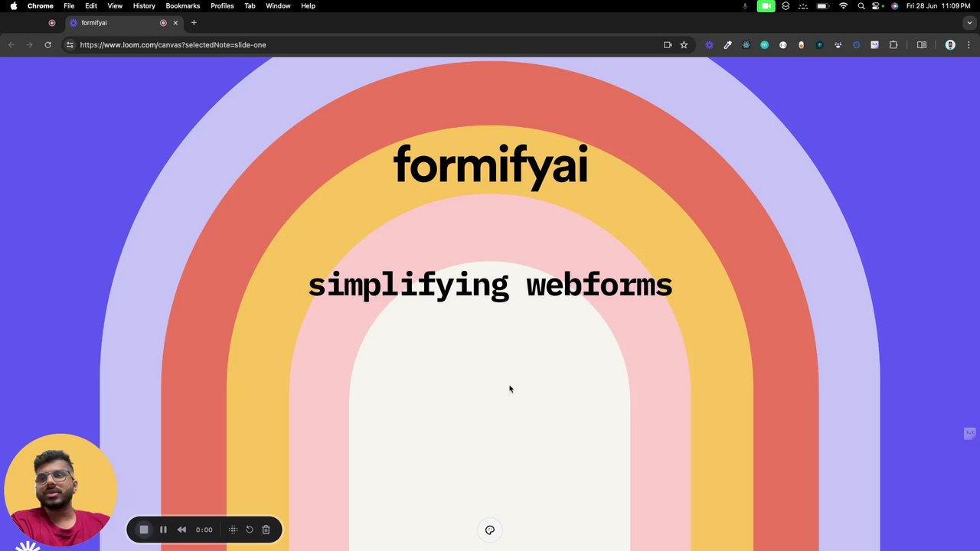Pause the Loom recording

163,530
